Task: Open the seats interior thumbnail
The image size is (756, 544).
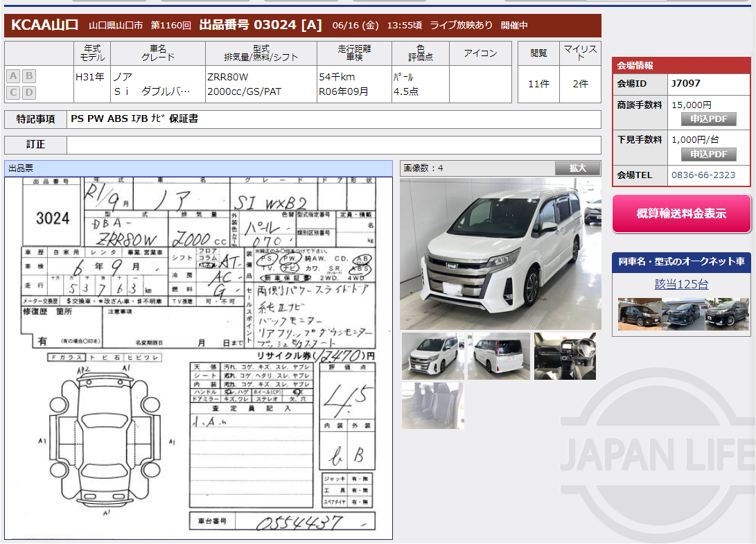Action: coord(432,404)
